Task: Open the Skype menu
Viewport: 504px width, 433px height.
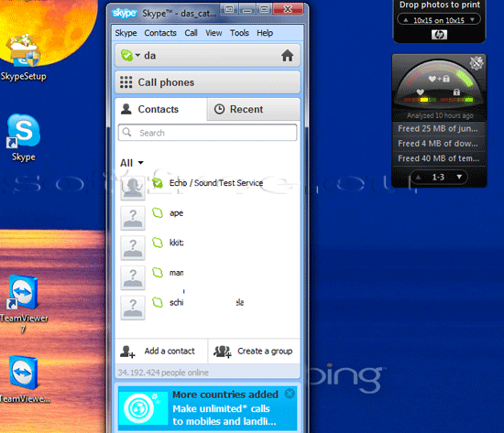Action: click(x=126, y=33)
